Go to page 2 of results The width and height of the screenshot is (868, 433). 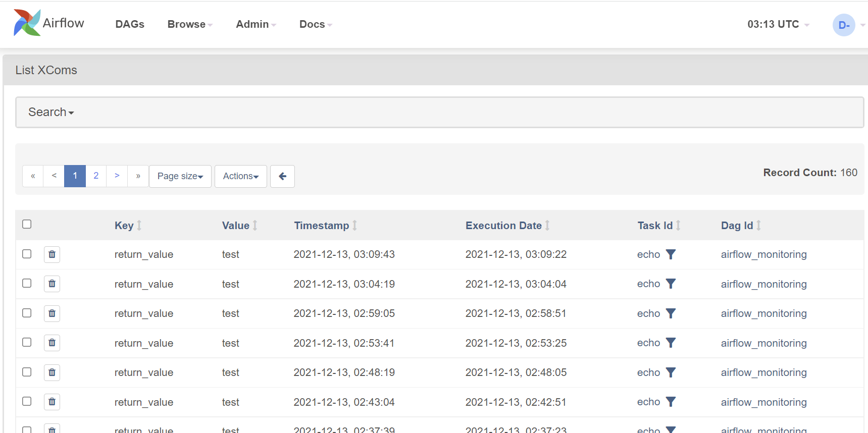point(96,176)
